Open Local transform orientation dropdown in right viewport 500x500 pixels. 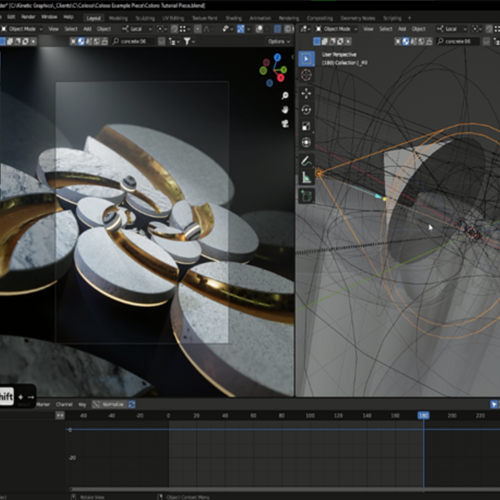point(452,29)
